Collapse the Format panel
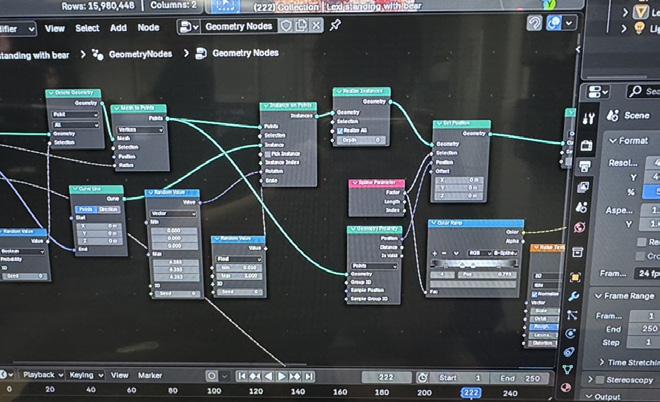 [614, 141]
